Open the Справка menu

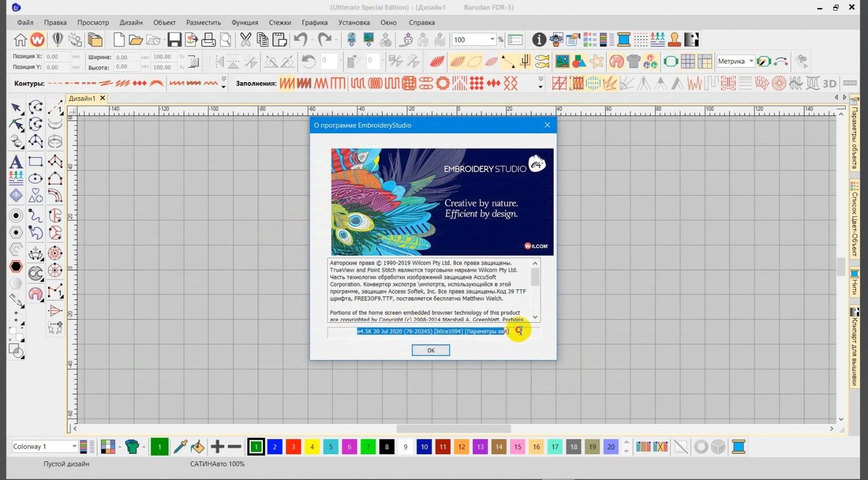click(422, 23)
